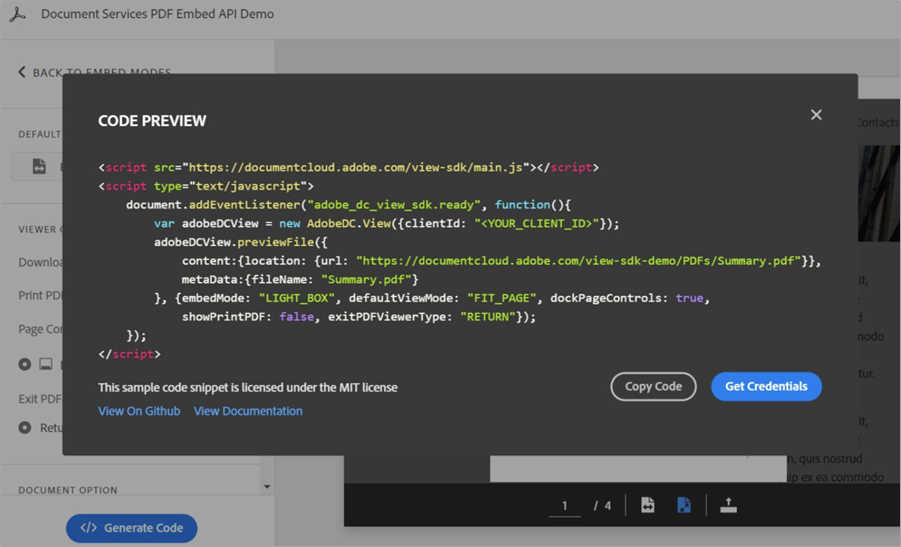Click the page number field showing 1
This screenshot has width=901, height=547.
point(564,506)
